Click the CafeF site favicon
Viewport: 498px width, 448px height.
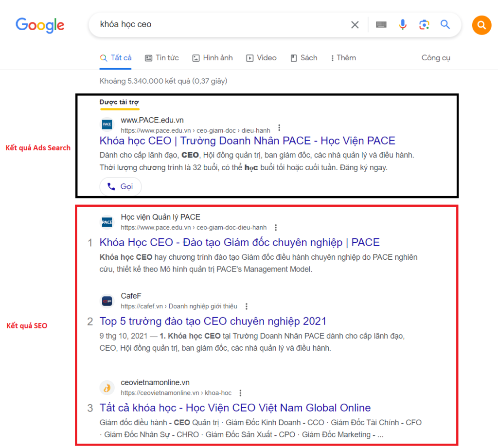[107, 301]
